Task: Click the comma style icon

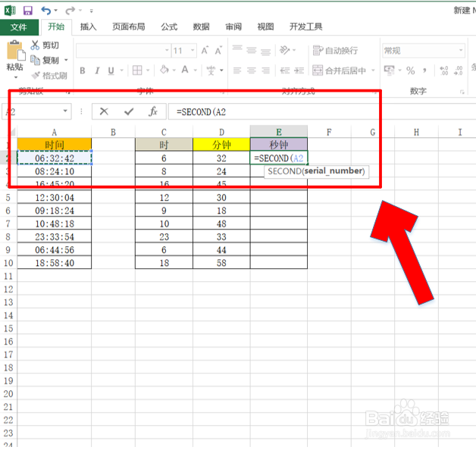Action: [424, 70]
